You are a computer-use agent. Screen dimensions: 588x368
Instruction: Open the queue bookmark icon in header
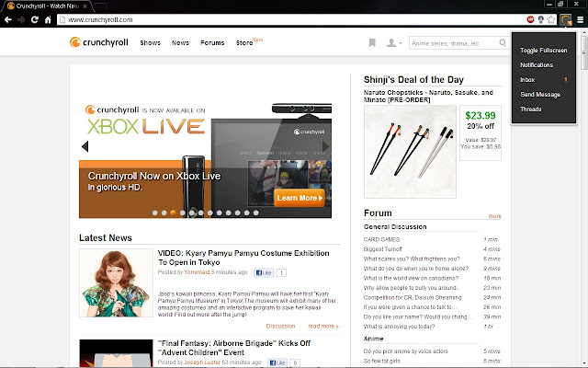coord(372,43)
